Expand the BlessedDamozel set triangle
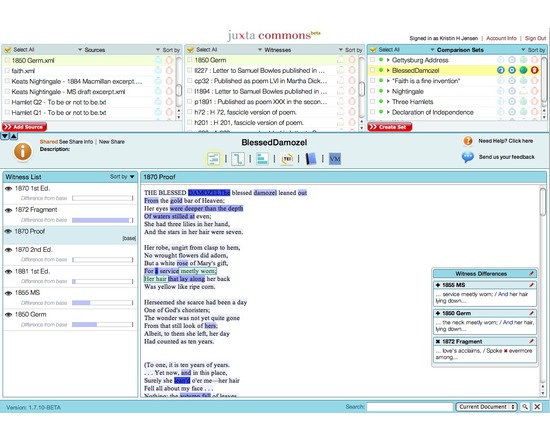The height and width of the screenshot is (440, 550). (x=388, y=70)
